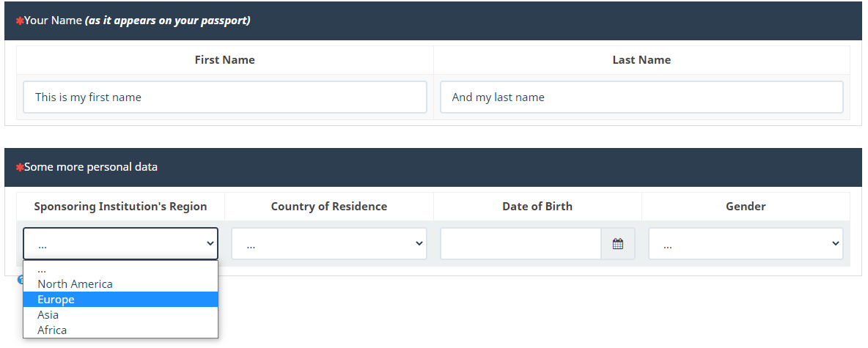Open the Gender dropdown

pyautogui.click(x=746, y=244)
